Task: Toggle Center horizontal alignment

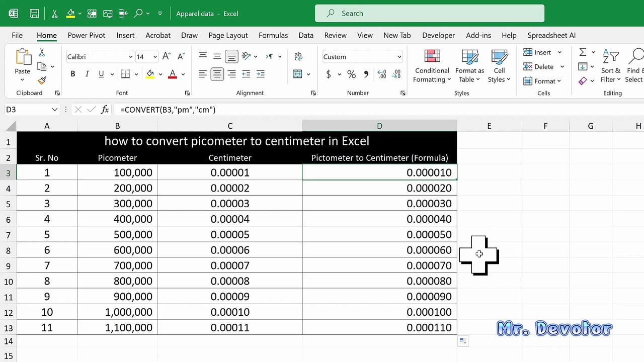Action: [217, 74]
